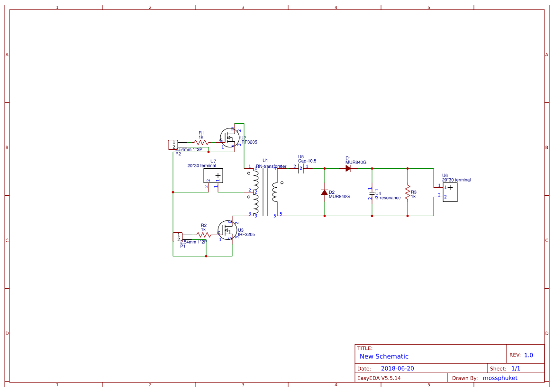The height and width of the screenshot is (392, 554).
Task: Select the D2 MUR840G diode symbol
Action: click(324, 192)
